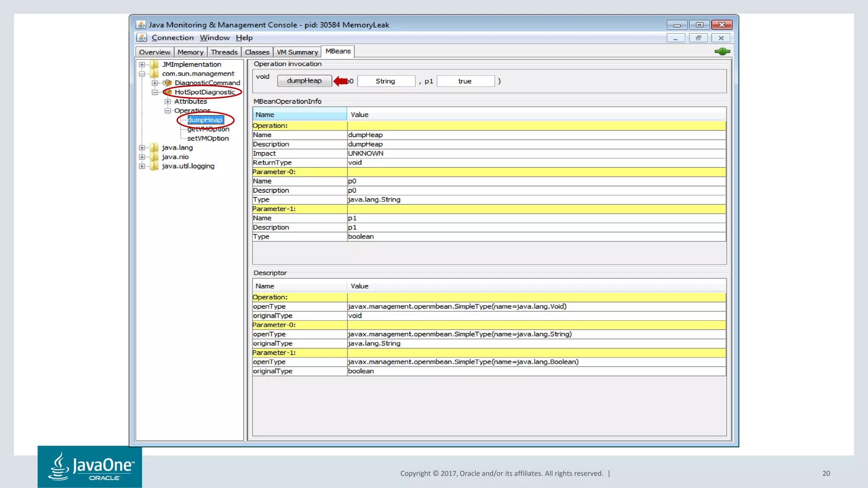The image size is (868, 488).
Task: Click Parameter-1 header row in Descriptor
Action: (x=489, y=353)
